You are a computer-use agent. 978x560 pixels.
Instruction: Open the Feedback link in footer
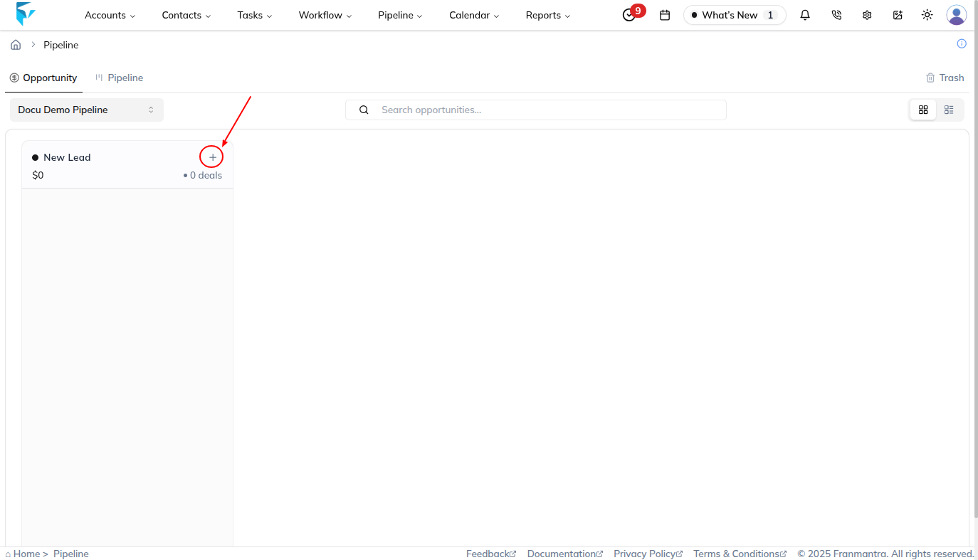pyautogui.click(x=491, y=554)
